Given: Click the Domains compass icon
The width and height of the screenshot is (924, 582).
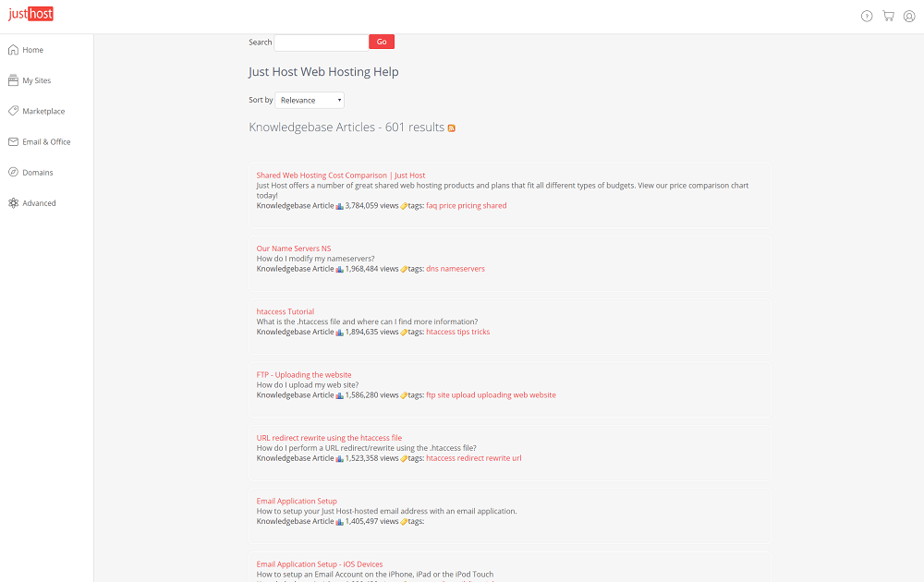Looking at the screenshot, I should pos(13,173).
